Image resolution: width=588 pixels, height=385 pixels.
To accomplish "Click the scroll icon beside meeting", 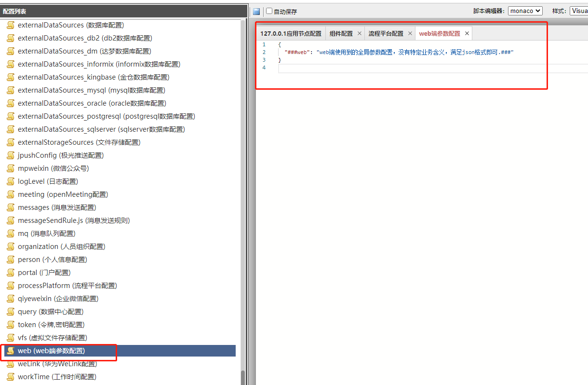I will pos(11,194).
